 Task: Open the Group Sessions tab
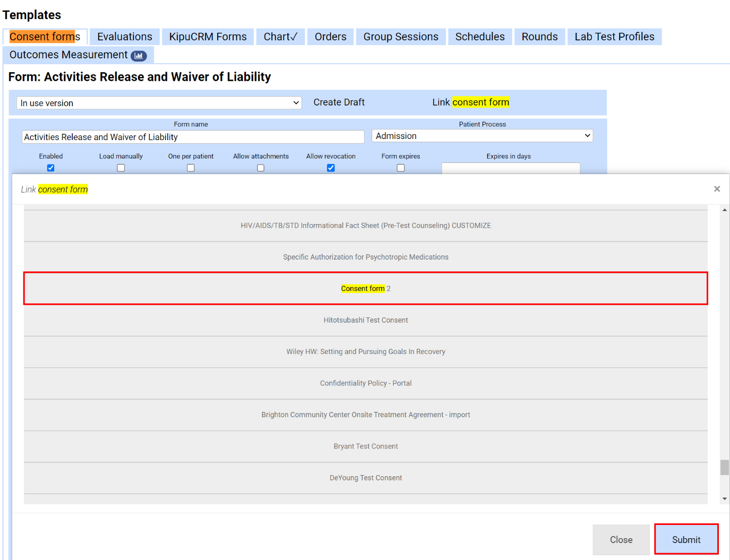tap(400, 37)
